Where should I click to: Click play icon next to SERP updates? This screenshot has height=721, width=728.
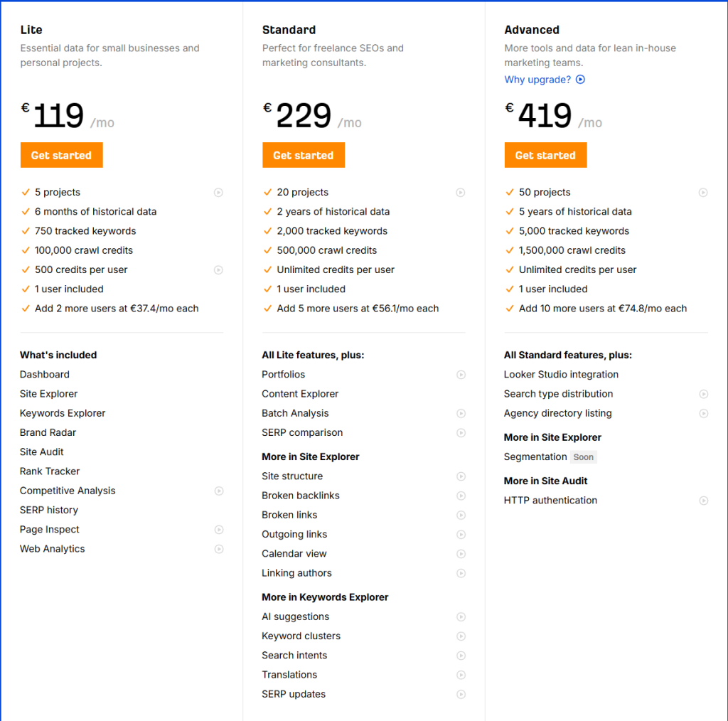(x=461, y=694)
